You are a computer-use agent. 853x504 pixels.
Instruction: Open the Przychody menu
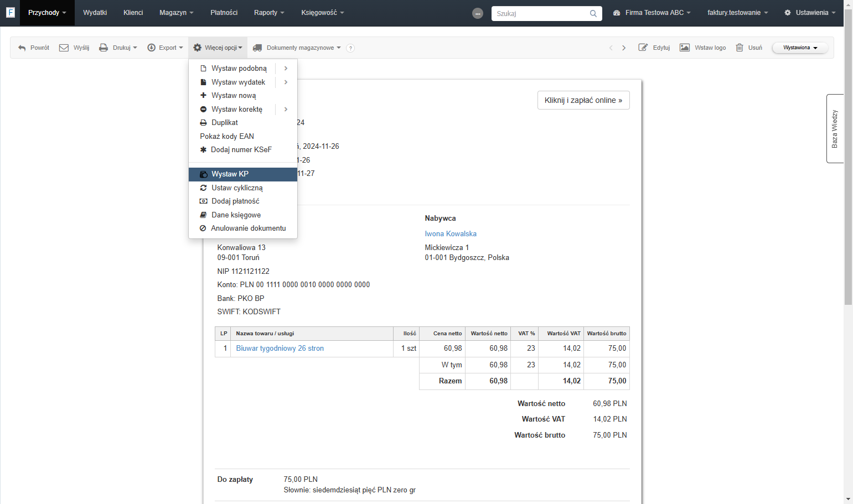[x=47, y=13]
